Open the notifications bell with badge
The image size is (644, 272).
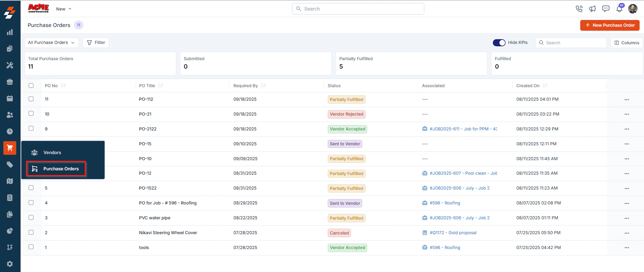619,8
